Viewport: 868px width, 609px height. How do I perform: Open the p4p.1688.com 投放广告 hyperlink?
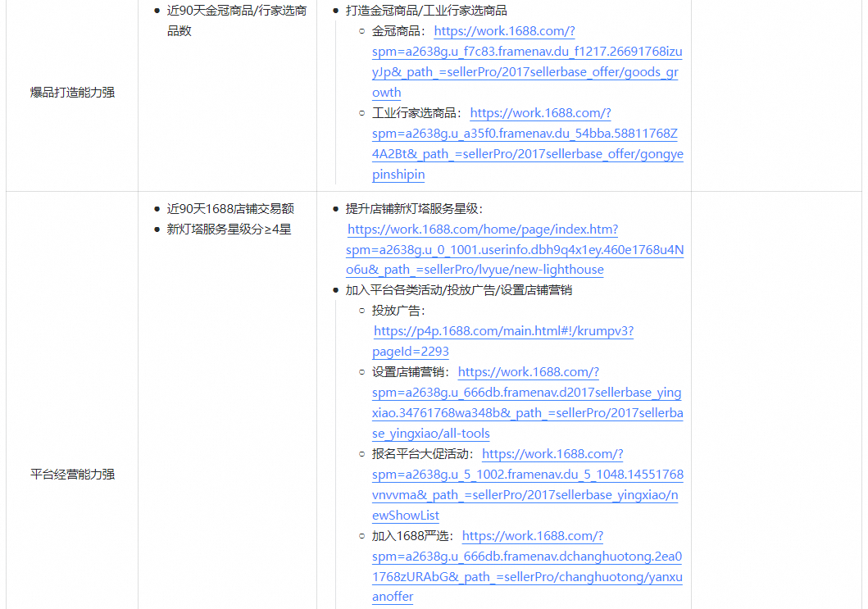coord(503,332)
